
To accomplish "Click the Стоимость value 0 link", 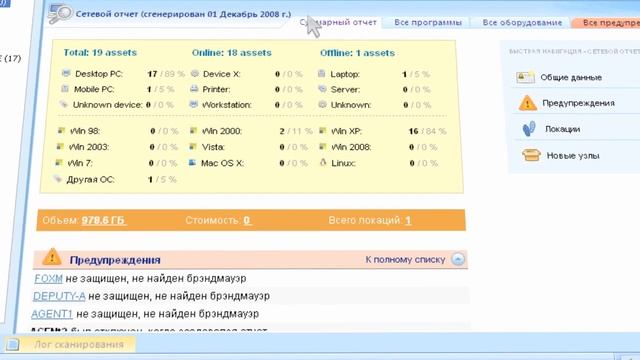I will (247, 220).
